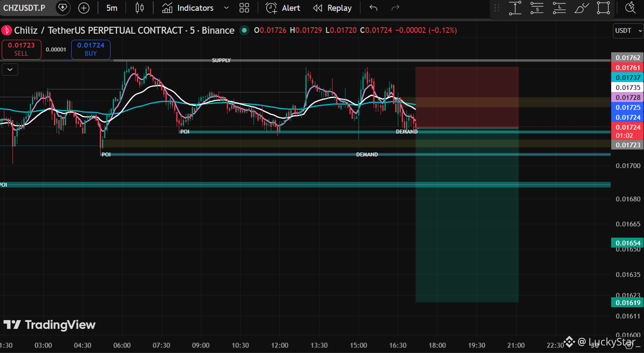Click the open price value O0.01726
The image size is (644, 353).
(270, 30)
